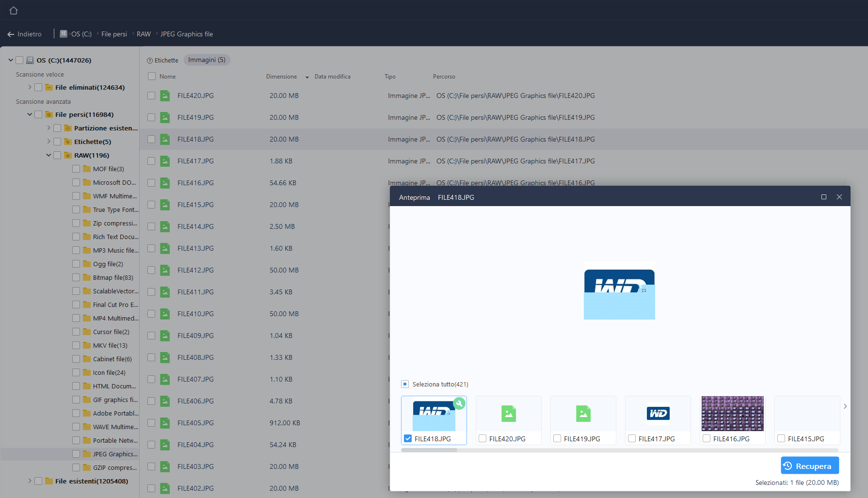This screenshot has height=498, width=868.
Task: Tick the checkbox for FILE417.JPG row
Action: (151, 161)
